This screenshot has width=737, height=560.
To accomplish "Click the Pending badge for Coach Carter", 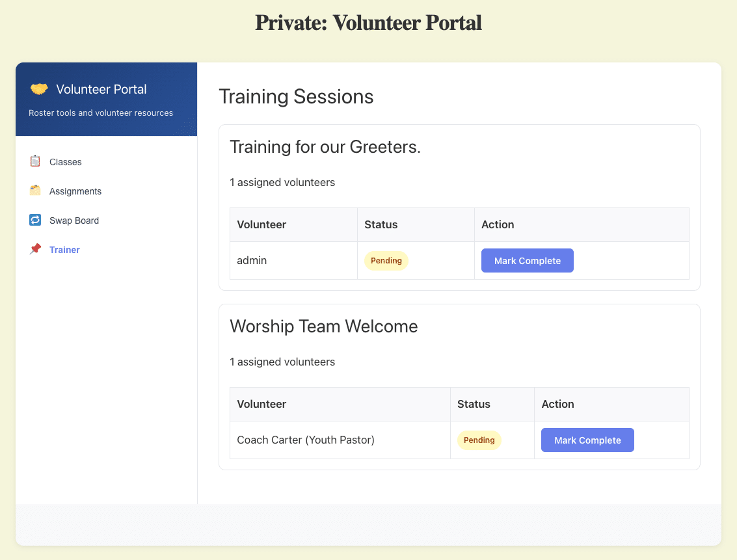I will click(479, 440).
